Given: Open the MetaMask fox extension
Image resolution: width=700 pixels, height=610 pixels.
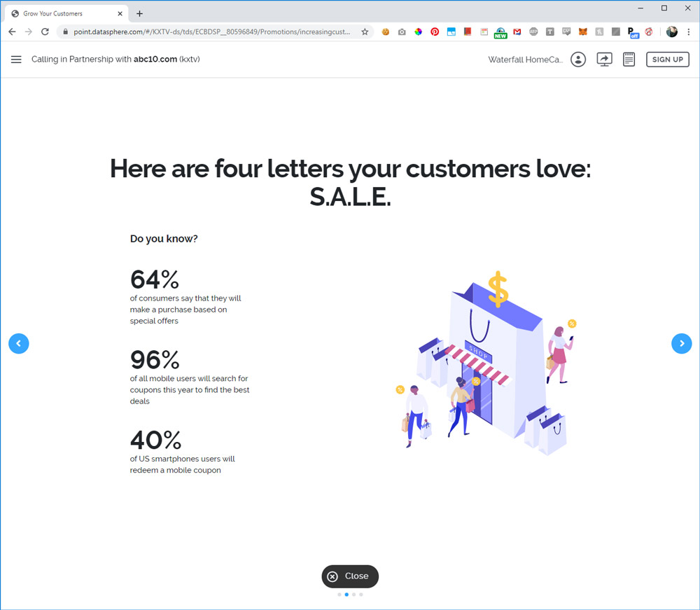Looking at the screenshot, I should click(582, 32).
